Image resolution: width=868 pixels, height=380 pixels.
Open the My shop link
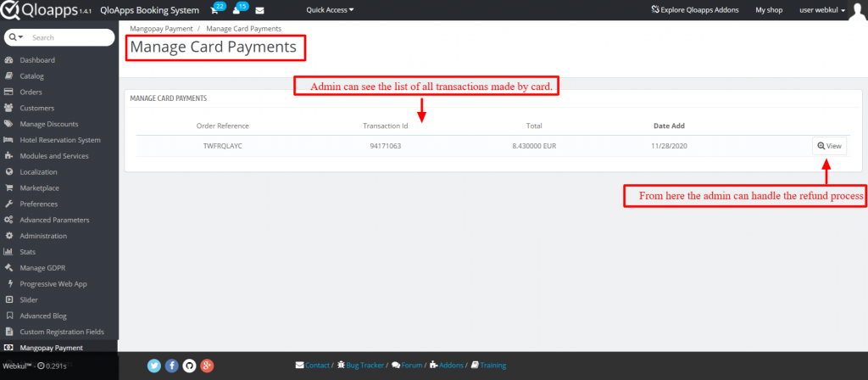click(769, 10)
